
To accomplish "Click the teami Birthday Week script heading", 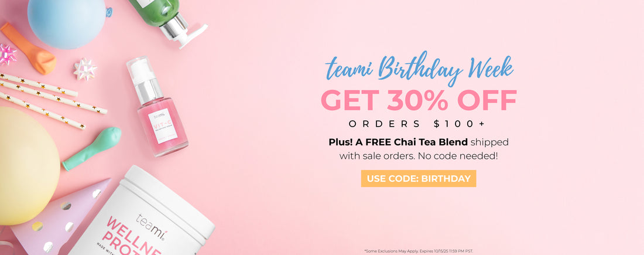I will (x=419, y=68).
